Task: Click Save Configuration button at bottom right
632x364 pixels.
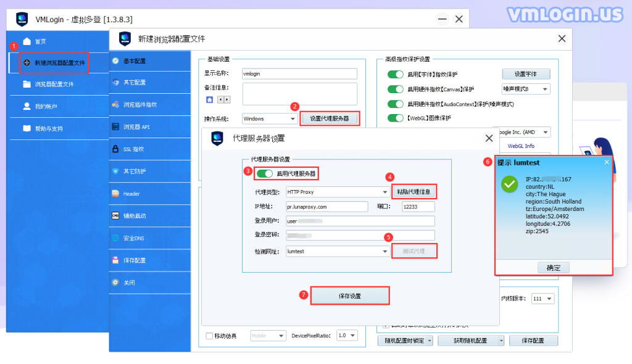Action: (x=533, y=341)
